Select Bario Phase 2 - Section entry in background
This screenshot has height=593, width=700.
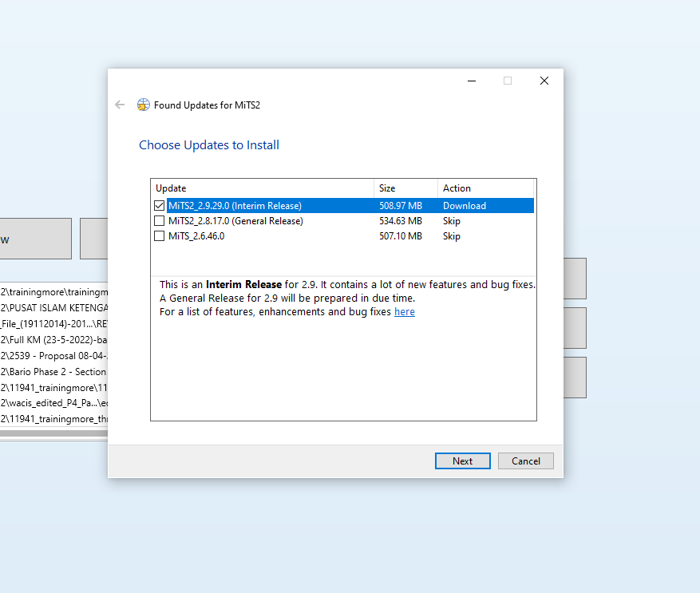click(53, 371)
